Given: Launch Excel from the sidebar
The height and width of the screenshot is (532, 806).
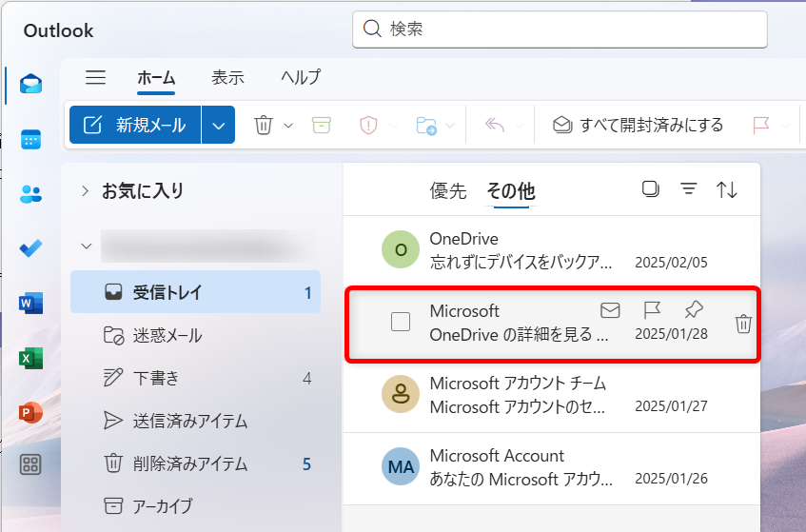Looking at the screenshot, I should (30, 359).
